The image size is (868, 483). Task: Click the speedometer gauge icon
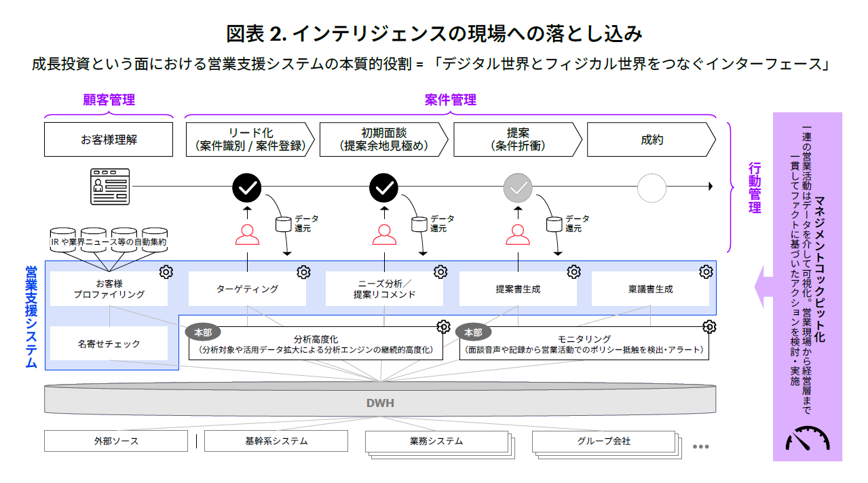[x=807, y=440]
